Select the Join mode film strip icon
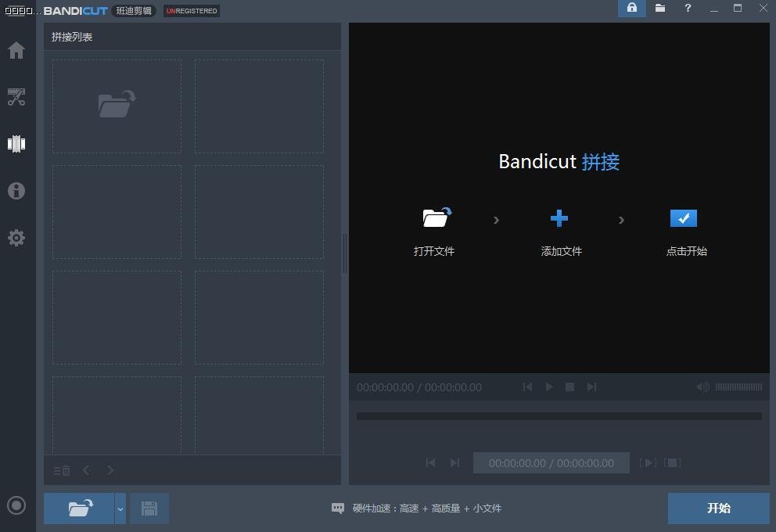 [x=16, y=143]
